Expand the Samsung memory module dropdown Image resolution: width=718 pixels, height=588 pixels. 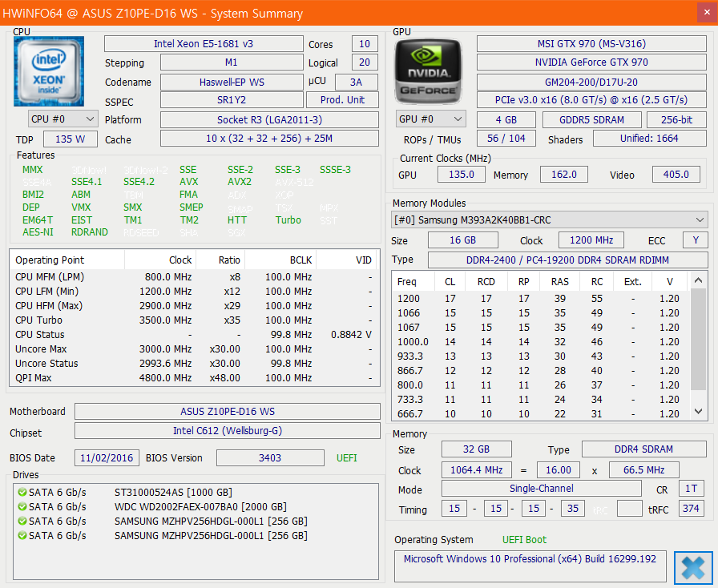[x=549, y=219]
